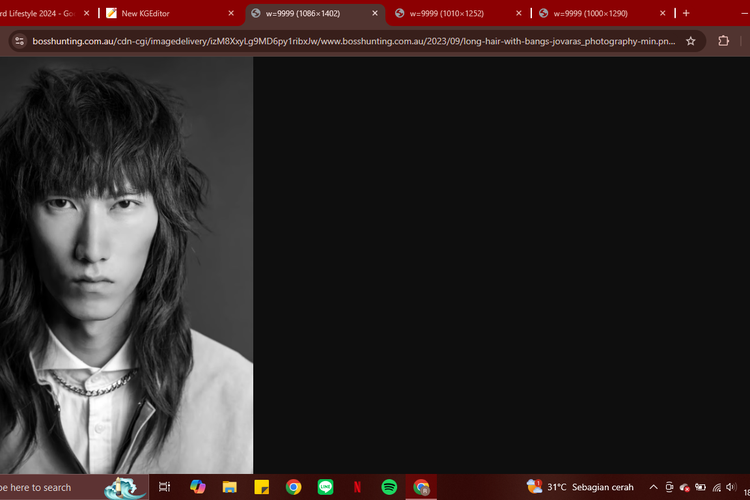Click the black and white portrait image
Viewport: 750px width, 500px height.
point(126,265)
